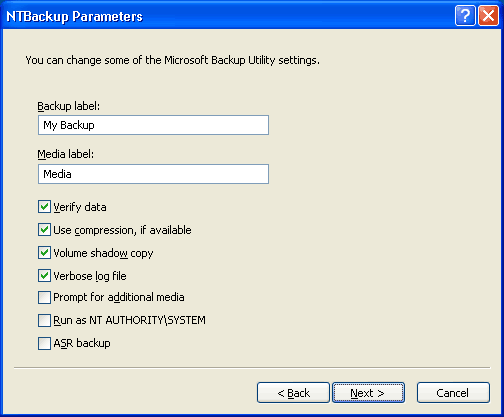504x417 pixels.
Task: Go to the previous step with Back
Action: pos(293,393)
